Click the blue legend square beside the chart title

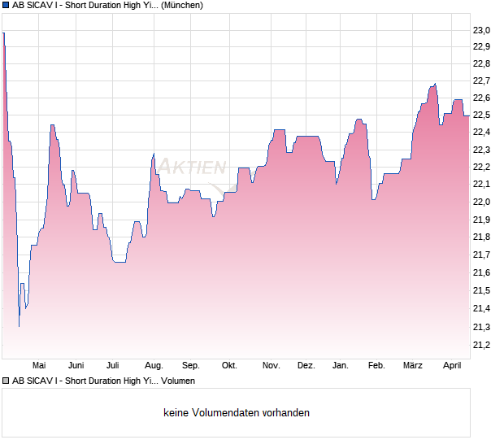pos(7,6)
